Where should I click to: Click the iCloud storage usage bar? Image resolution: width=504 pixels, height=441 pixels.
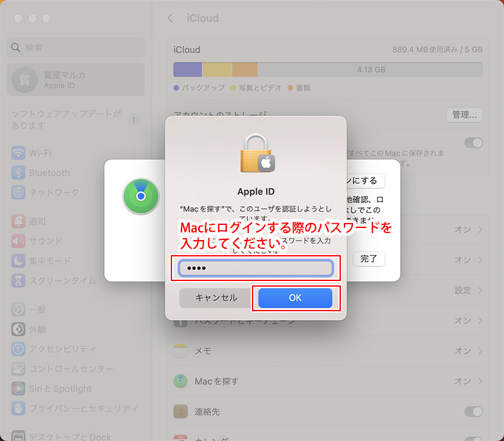[x=328, y=69]
